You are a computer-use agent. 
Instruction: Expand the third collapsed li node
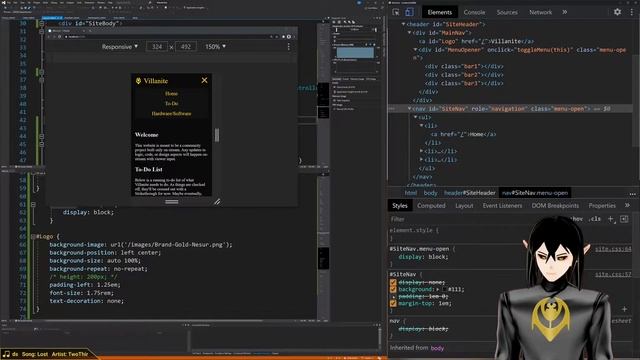pyautogui.click(x=422, y=160)
